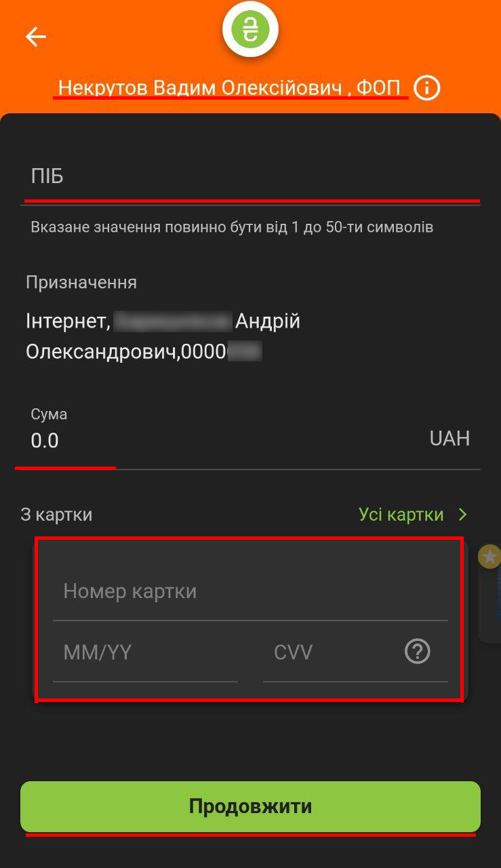Click the Сума label above the amount
Viewport: 501px width, 868px height.
click(49, 414)
